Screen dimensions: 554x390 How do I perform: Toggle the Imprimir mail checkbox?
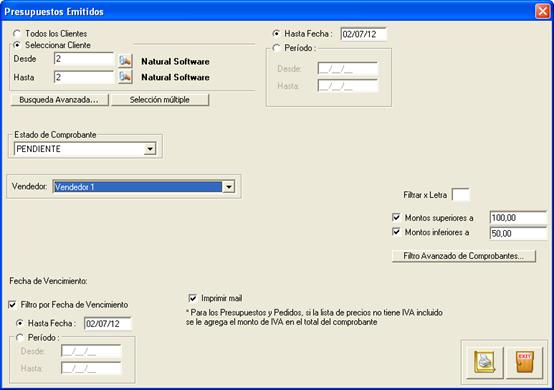coord(193,298)
